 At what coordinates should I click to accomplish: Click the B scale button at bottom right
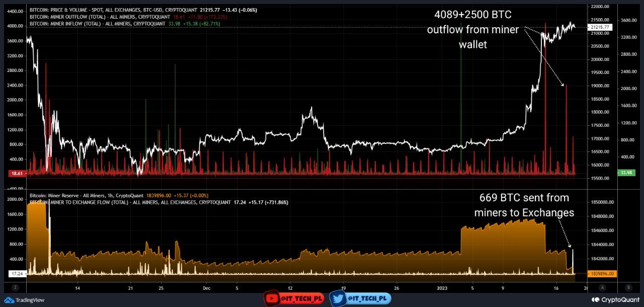click(628, 288)
